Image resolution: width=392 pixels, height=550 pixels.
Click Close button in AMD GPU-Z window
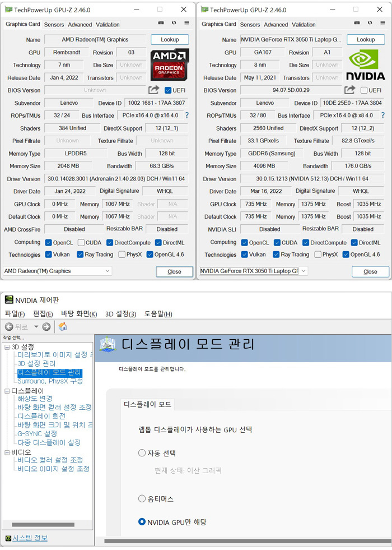pos(175,271)
